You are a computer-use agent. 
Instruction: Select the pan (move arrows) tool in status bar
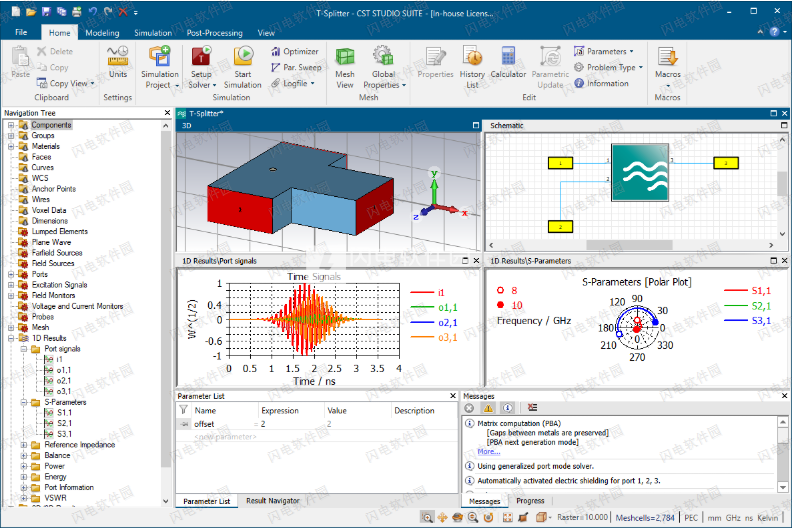click(x=442, y=517)
